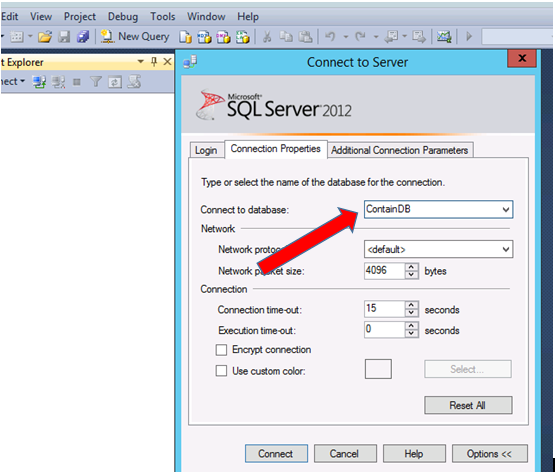The width and height of the screenshot is (556, 473).
Task: Click the Network packet size field
Action: coord(384,271)
